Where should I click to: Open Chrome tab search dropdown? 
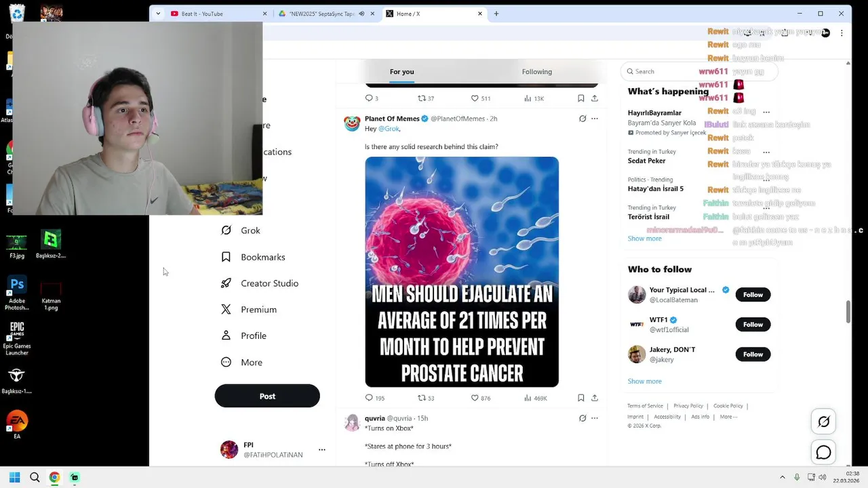click(x=158, y=14)
